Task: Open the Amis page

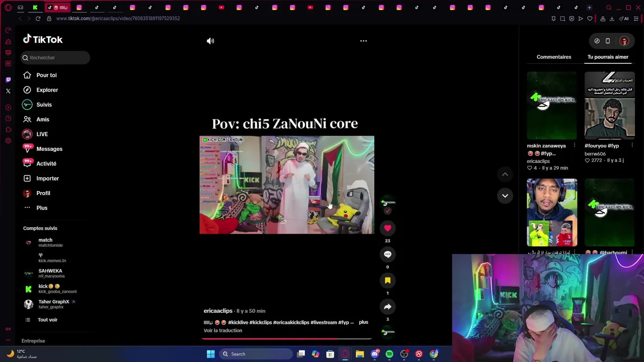Action: click(x=36, y=119)
